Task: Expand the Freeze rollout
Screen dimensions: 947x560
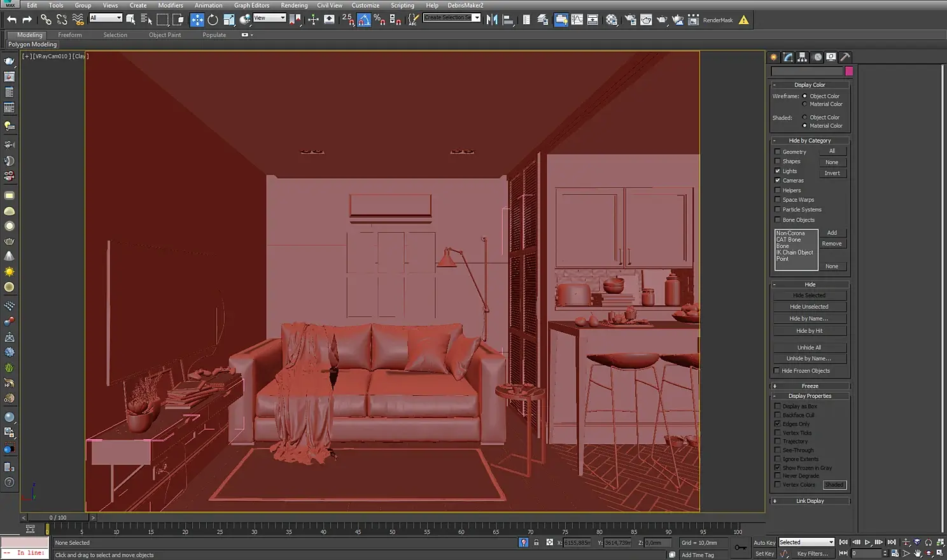Action: (x=810, y=386)
